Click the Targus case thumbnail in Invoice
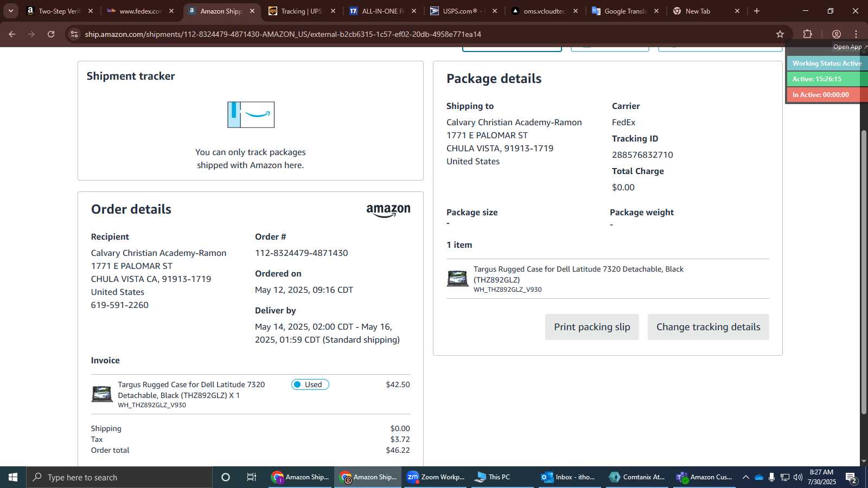This screenshot has width=868, height=488. point(102,394)
